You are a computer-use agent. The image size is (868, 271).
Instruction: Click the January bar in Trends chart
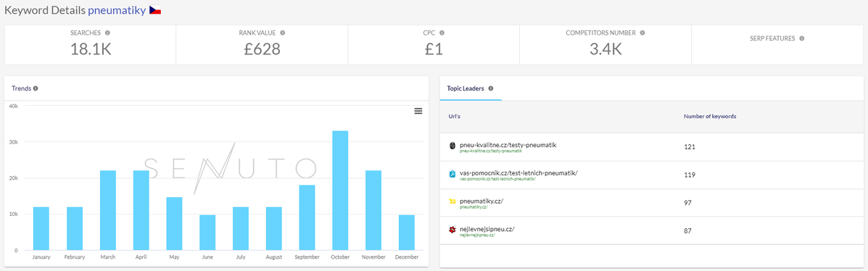tap(41, 228)
